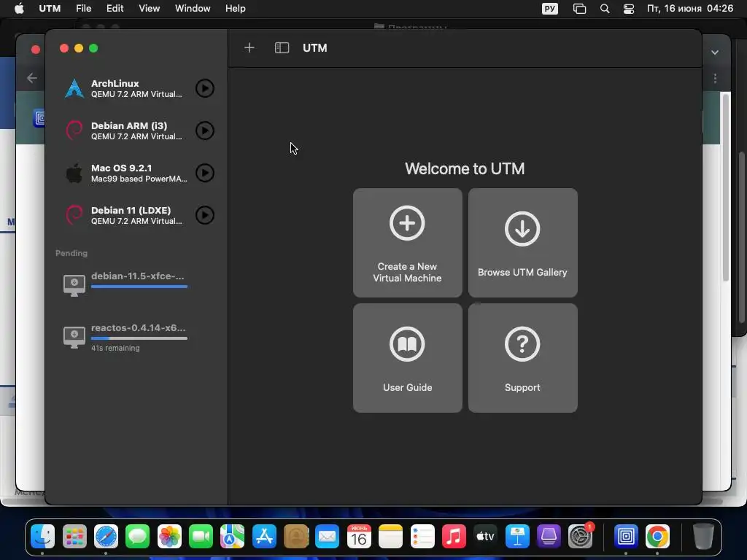Open the View menu
This screenshot has height=560, width=747.
[x=149, y=9]
